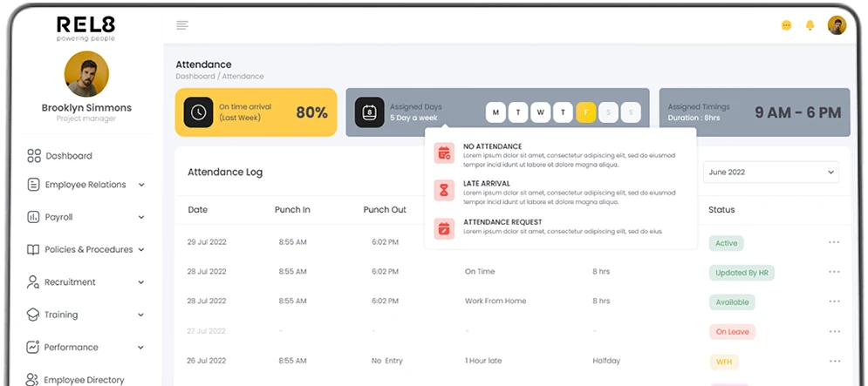
Task: Click the Punch In column header
Action: click(x=292, y=210)
